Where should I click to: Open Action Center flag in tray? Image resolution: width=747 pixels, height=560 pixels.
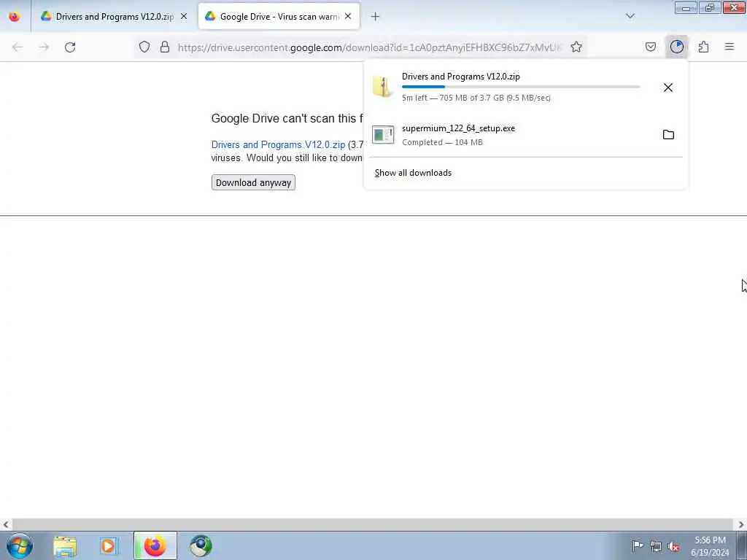tap(637, 545)
